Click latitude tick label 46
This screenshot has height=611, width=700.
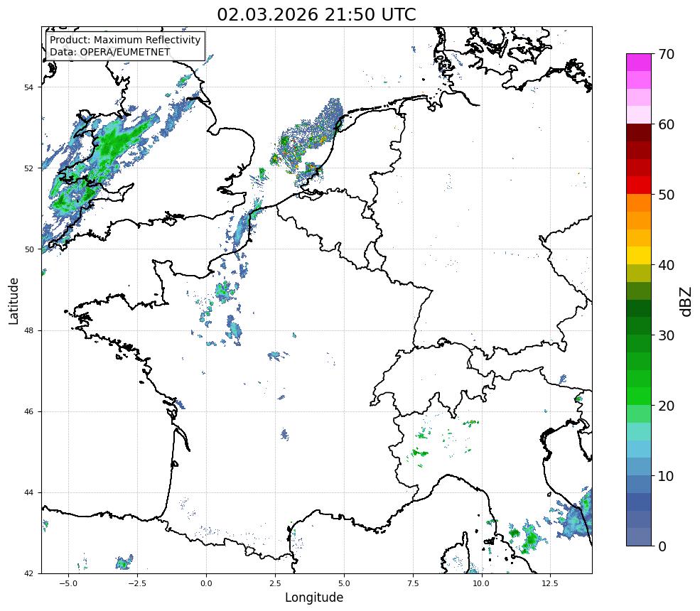click(x=28, y=411)
